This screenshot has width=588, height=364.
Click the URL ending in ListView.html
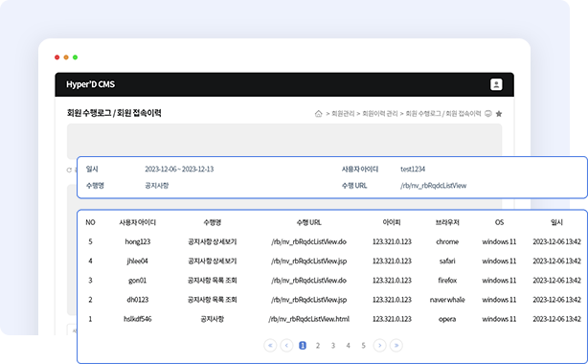tap(308, 319)
